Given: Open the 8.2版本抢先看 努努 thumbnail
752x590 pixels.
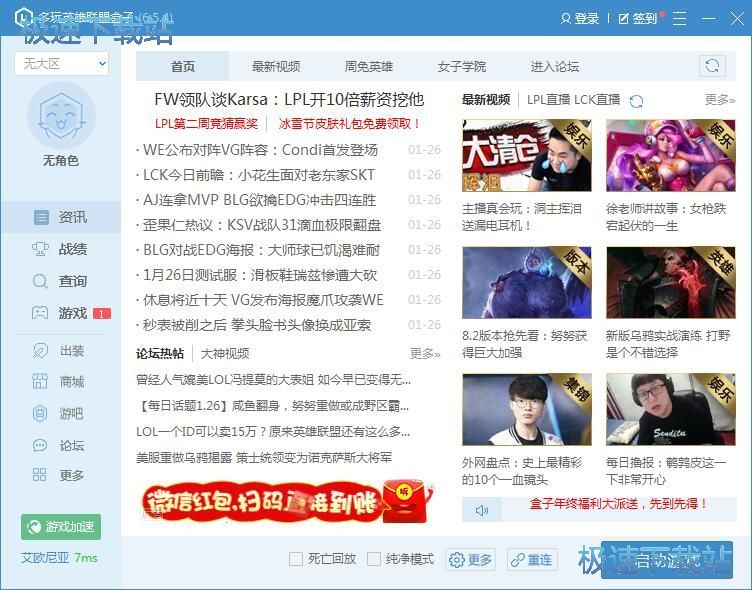Looking at the screenshot, I should (x=527, y=283).
